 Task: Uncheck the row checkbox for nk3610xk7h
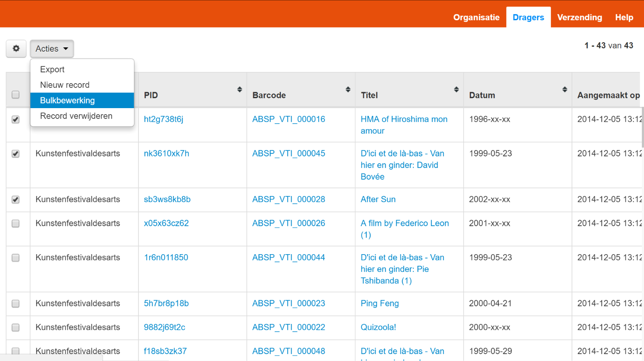(16, 154)
